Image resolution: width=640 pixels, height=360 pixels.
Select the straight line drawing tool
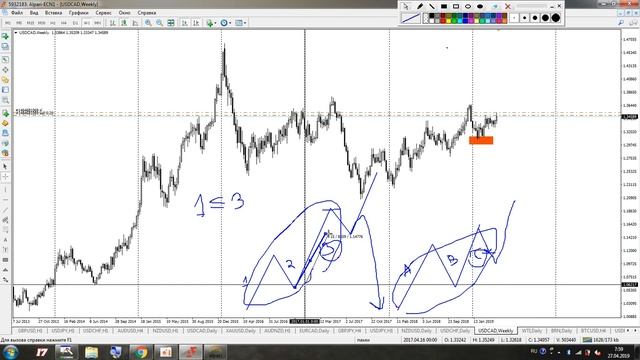point(432,7)
